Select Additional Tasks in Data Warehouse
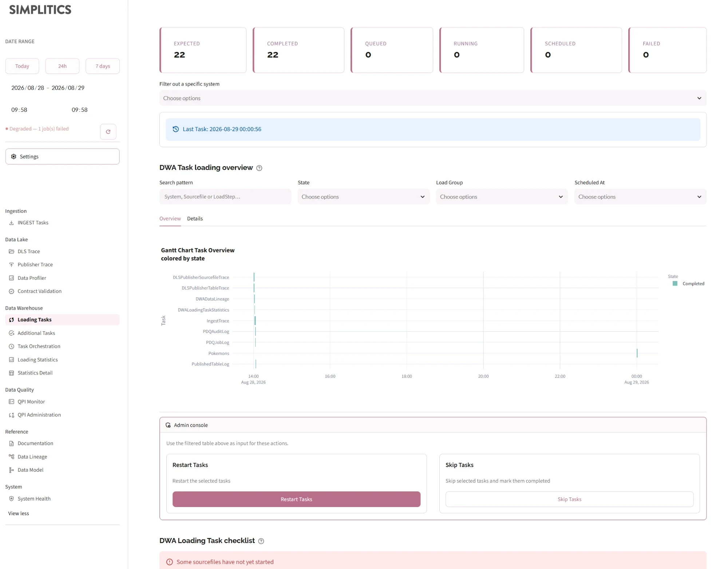The image size is (728, 569). pos(36,333)
